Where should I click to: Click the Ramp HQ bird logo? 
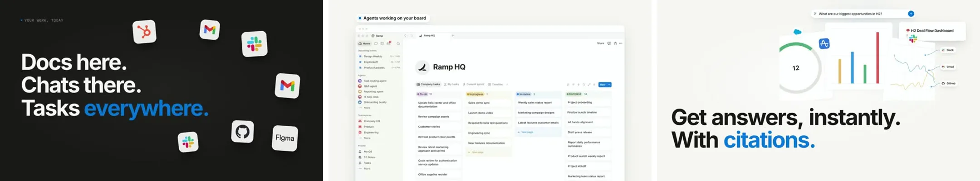coord(422,67)
